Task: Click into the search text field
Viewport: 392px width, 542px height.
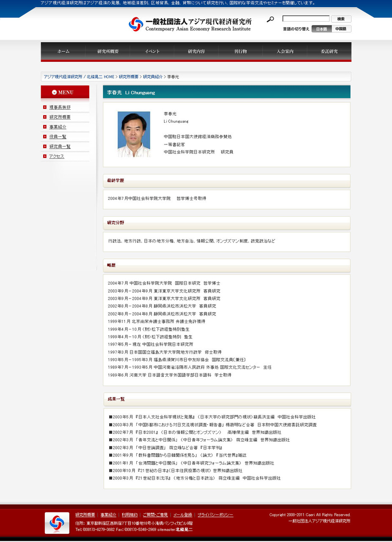Action: click(306, 19)
